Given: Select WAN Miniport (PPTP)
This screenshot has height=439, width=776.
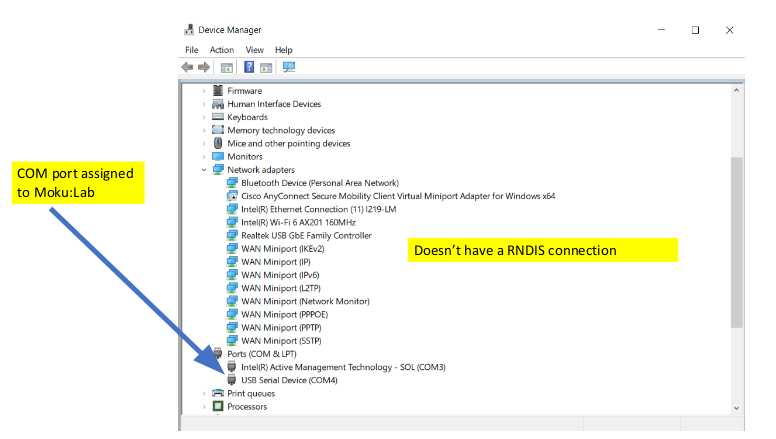Looking at the screenshot, I should click(x=281, y=328).
